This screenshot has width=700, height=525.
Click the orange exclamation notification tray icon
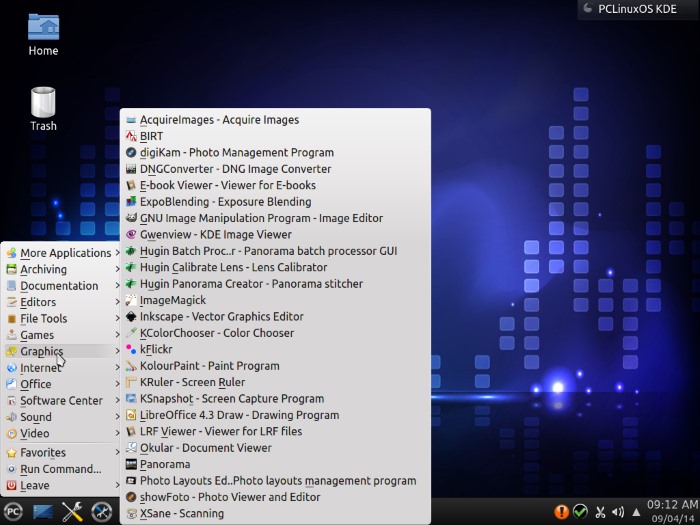click(561, 512)
